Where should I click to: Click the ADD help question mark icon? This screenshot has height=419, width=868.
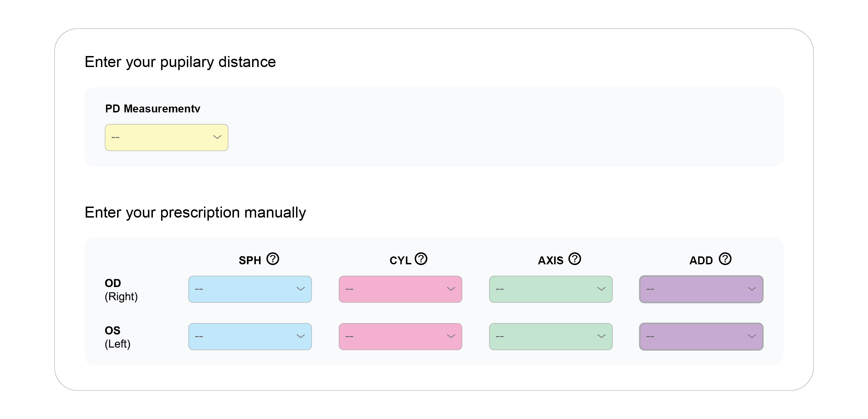coord(725,259)
